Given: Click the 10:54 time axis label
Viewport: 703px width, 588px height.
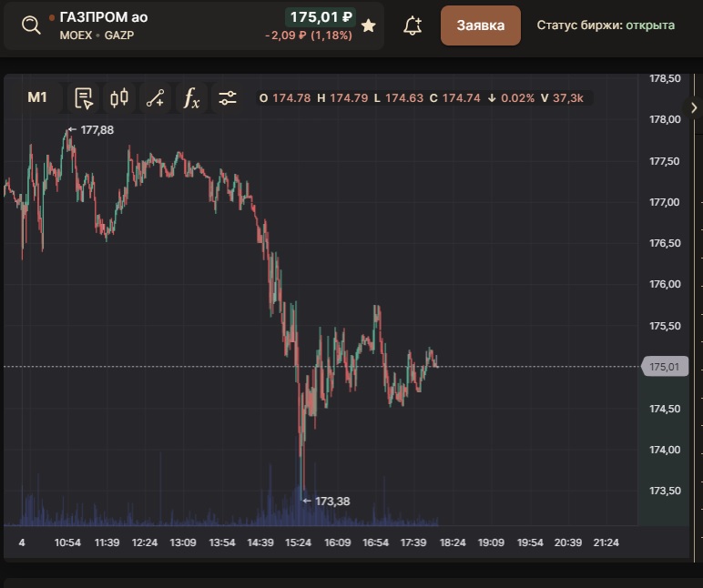Looking at the screenshot, I should tap(67, 542).
